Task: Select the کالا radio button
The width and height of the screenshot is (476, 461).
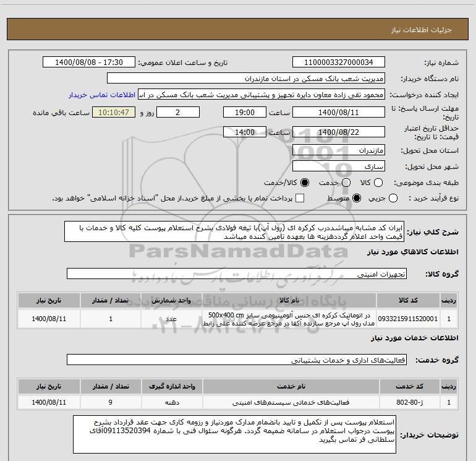Action: coord(378,183)
